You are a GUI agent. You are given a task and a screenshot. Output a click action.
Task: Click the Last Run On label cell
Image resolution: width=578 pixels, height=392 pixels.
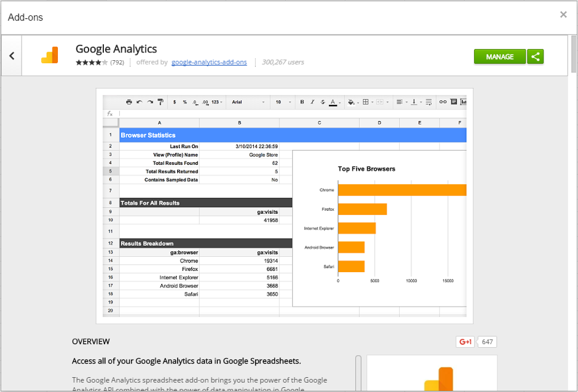point(159,146)
